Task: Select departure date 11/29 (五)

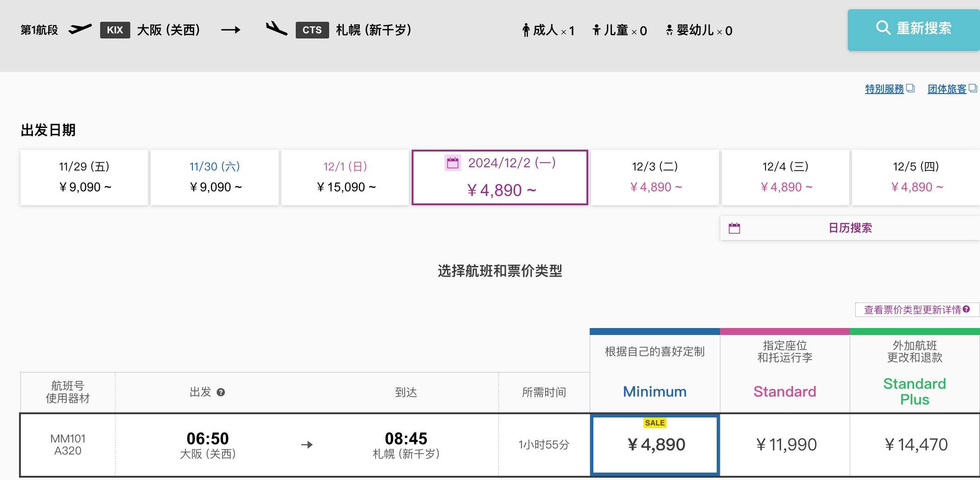Action: 84,177
